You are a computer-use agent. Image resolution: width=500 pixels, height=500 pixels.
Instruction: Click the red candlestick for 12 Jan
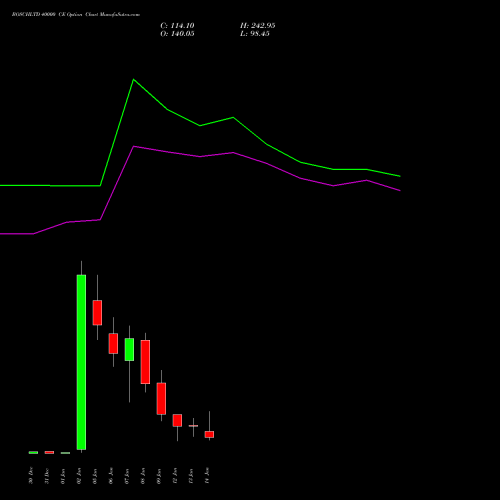pos(177,420)
